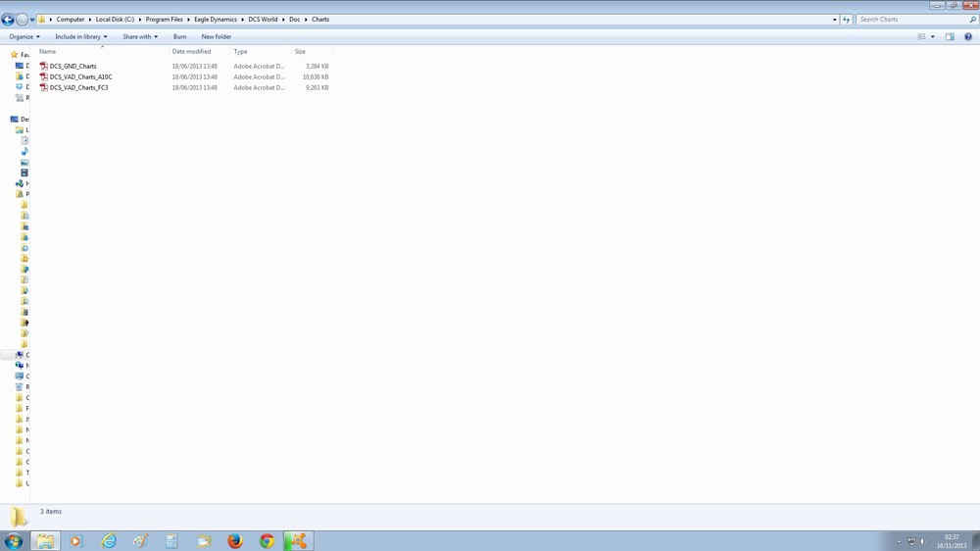Click the PDF icon of DCS_VAD_Charts_A10C
Screen dimensions: 980x551
tap(44, 76)
